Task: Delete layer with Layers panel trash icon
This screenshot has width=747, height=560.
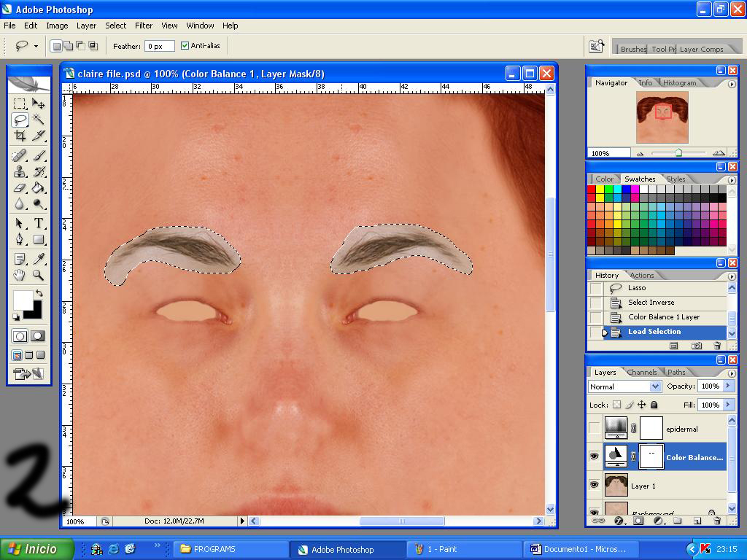Action: pos(717,521)
